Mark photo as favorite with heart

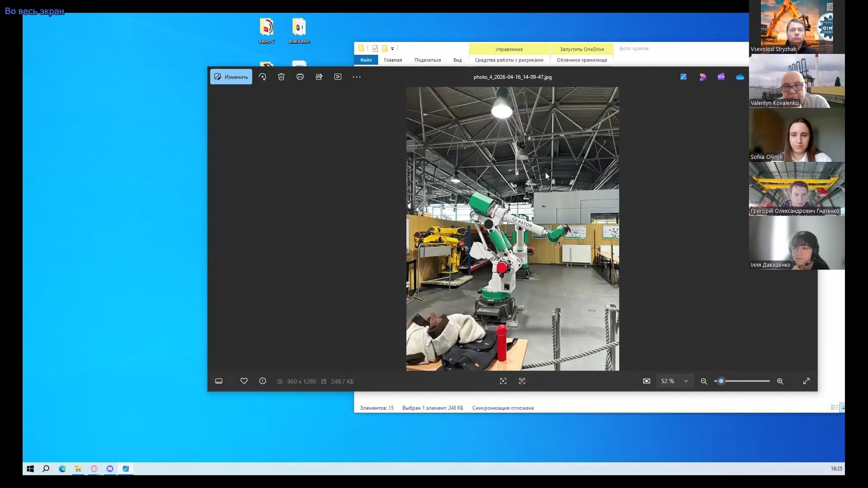tap(244, 381)
